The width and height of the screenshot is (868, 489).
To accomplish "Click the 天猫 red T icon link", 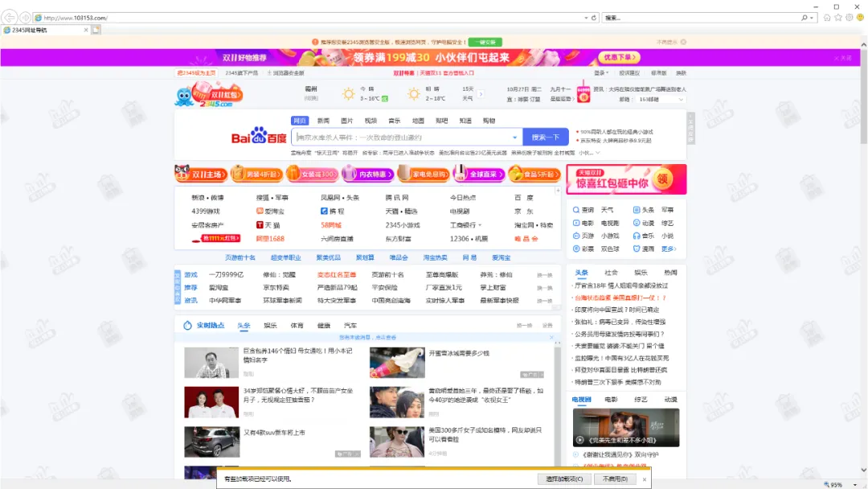I will [x=260, y=225].
